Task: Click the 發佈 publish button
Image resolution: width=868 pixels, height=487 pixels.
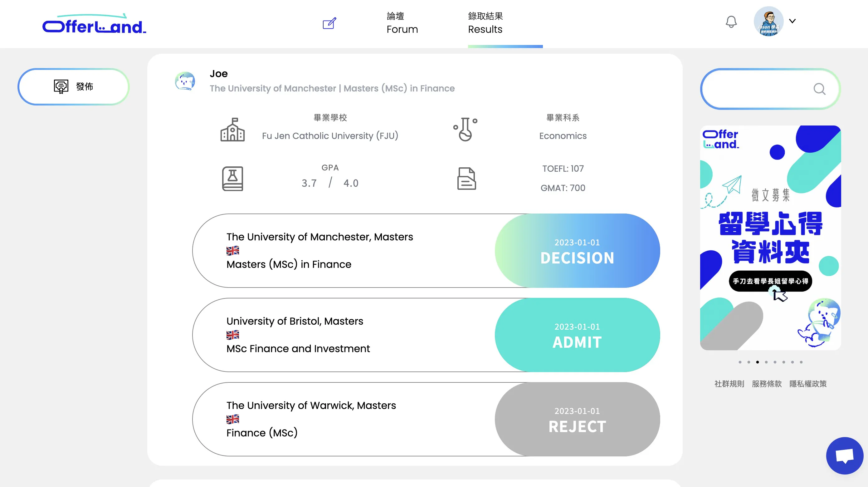Action: tap(73, 87)
